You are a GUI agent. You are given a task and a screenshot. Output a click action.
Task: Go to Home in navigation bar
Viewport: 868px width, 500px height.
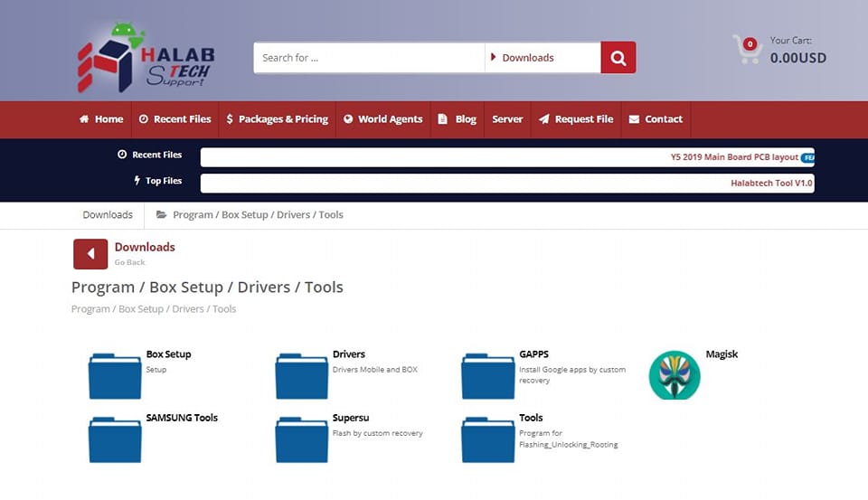tap(101, 119)
